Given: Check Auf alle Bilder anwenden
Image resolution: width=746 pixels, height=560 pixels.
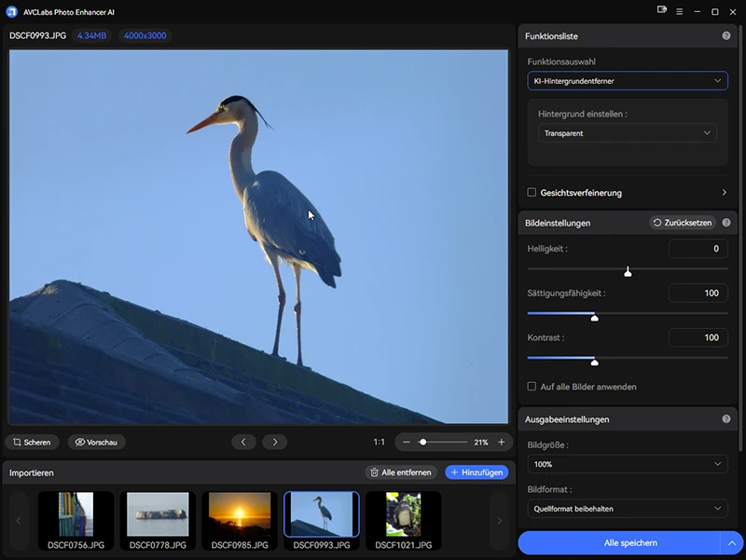Looking at the screenshot, I should 532,387.
